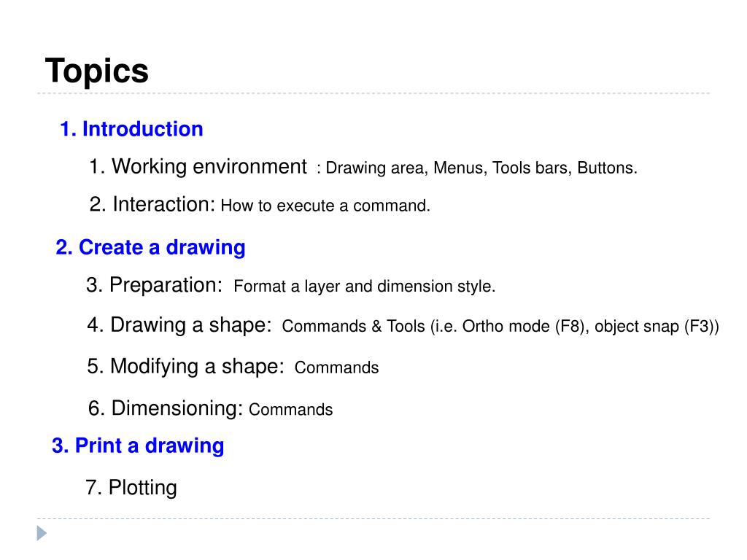The width and height of the screenshot is (747, 560).
Task: Click the triangle arrow icon at bottom left
Action: (42, 533)
